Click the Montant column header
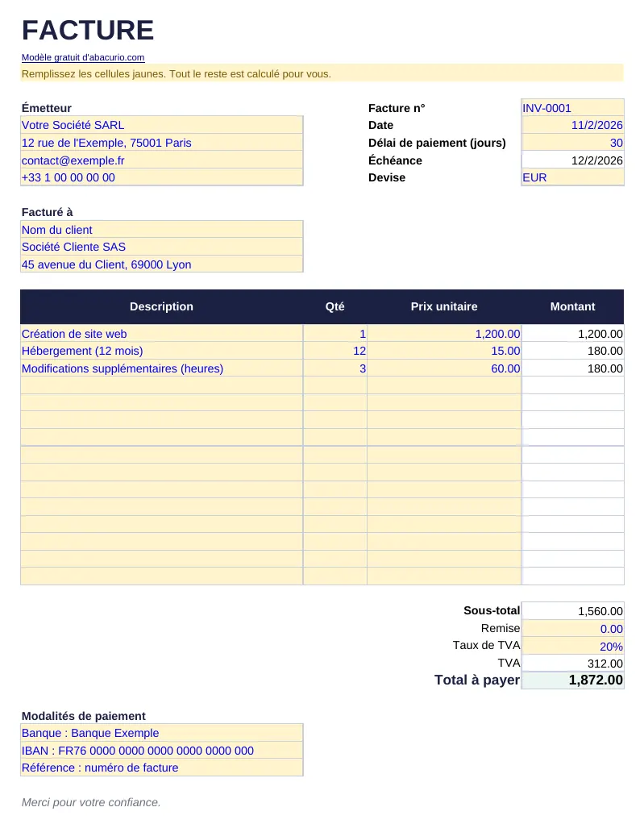 point(573,306)
